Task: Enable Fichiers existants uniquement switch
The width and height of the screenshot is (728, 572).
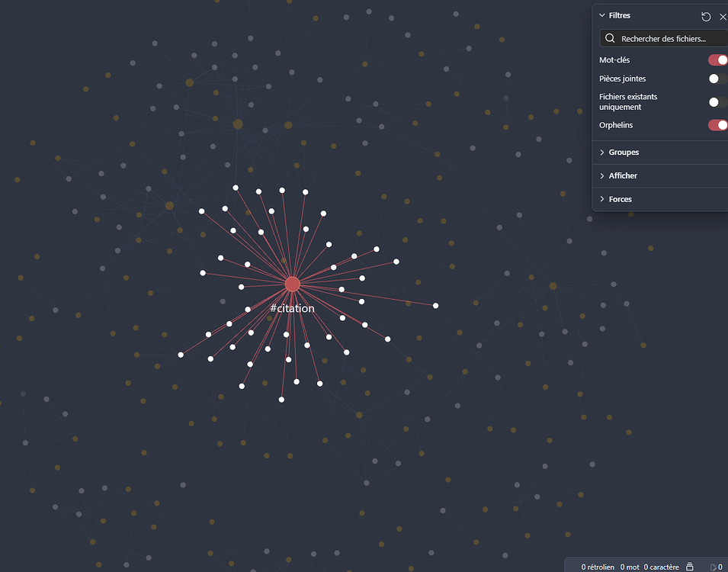Action: pyautogui.click(x=718, y=101)
